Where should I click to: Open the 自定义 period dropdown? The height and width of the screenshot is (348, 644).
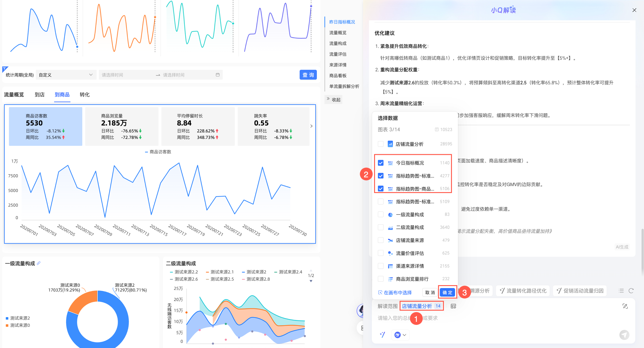pyautogui.click(x=66, y=75)
